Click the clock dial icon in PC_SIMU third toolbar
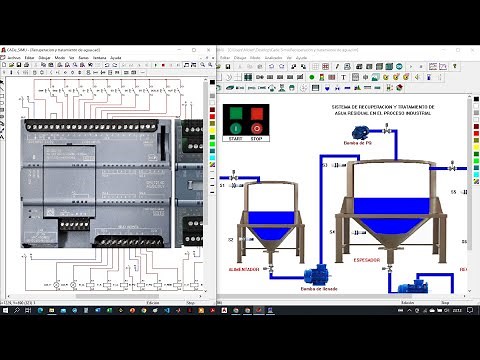 coord(303,88)
